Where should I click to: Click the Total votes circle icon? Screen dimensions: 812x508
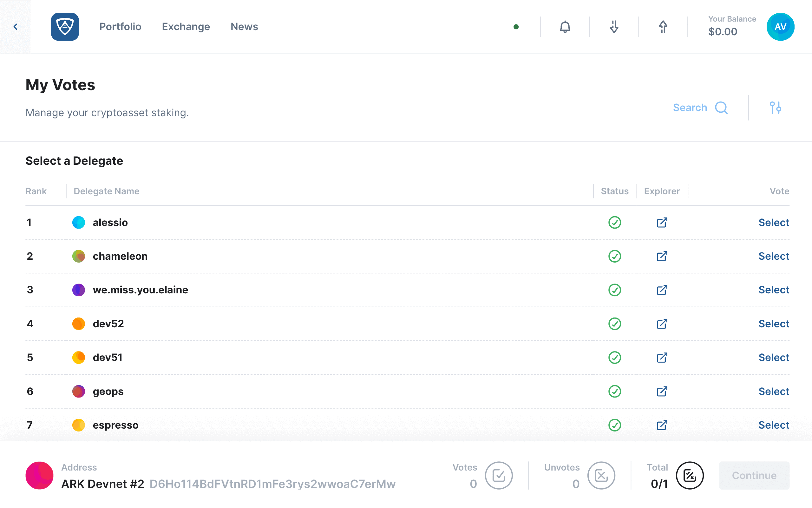pyautogui.click(x=690, y=475)
